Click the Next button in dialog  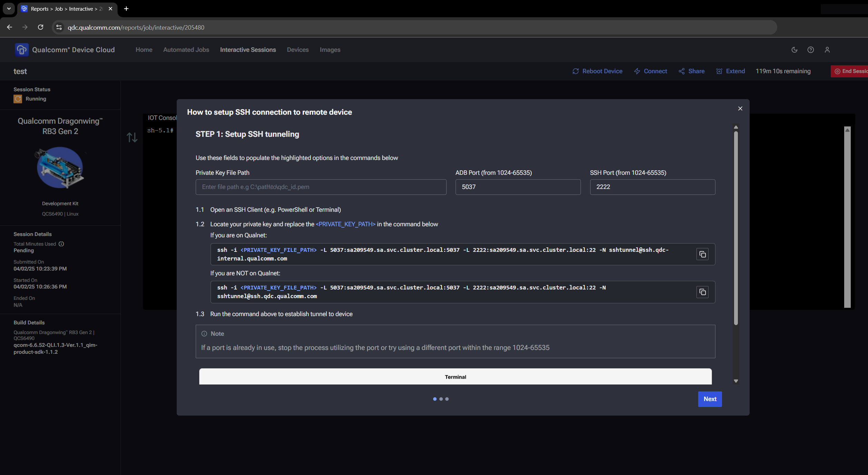coord(710,399)
